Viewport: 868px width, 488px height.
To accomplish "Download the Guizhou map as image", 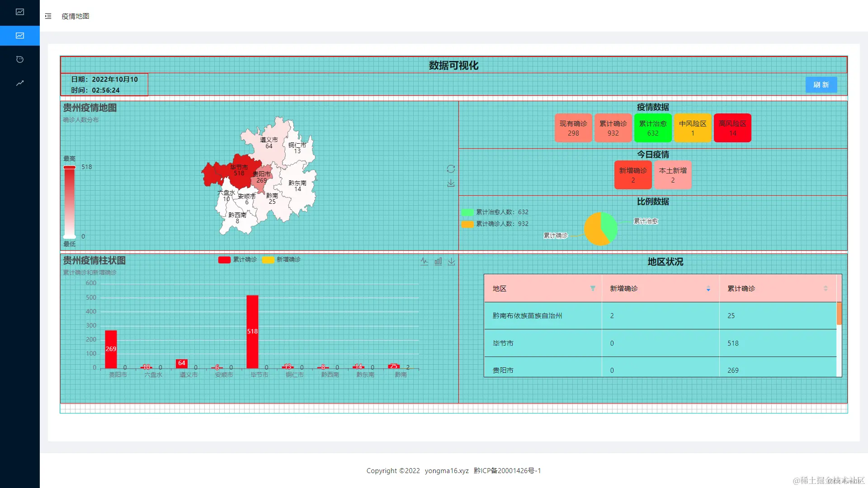I will [x=451, y=183].
